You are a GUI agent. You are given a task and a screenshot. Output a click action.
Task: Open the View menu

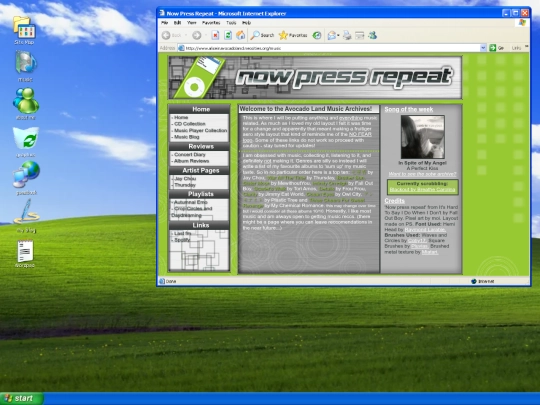click(x=191, y=23)
